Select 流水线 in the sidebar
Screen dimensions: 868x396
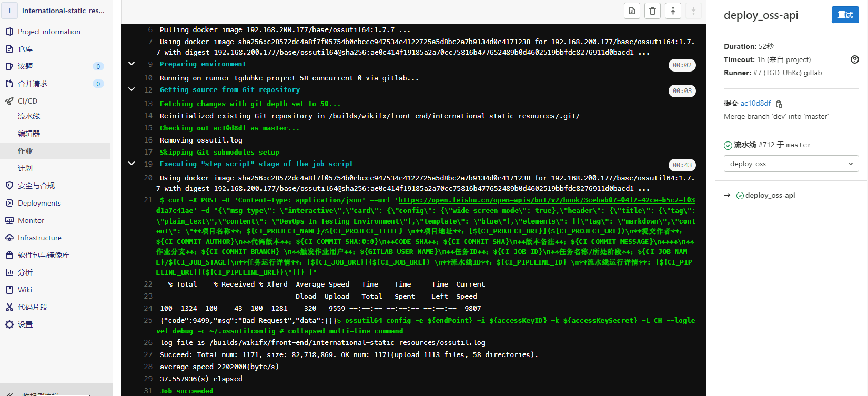pyautogui.click(x=29, y=116)
